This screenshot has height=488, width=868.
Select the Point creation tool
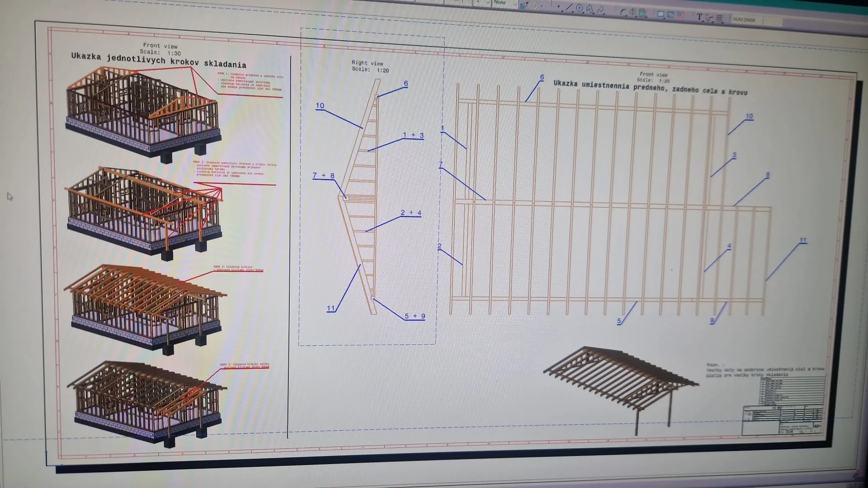(x=559, y=7)
